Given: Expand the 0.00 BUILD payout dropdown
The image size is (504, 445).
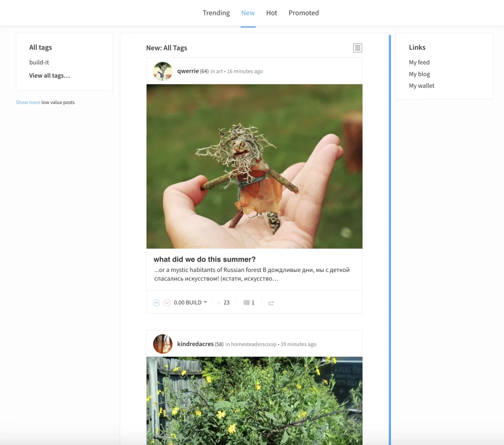Looking at the screenshot, I should coord(191,302).
